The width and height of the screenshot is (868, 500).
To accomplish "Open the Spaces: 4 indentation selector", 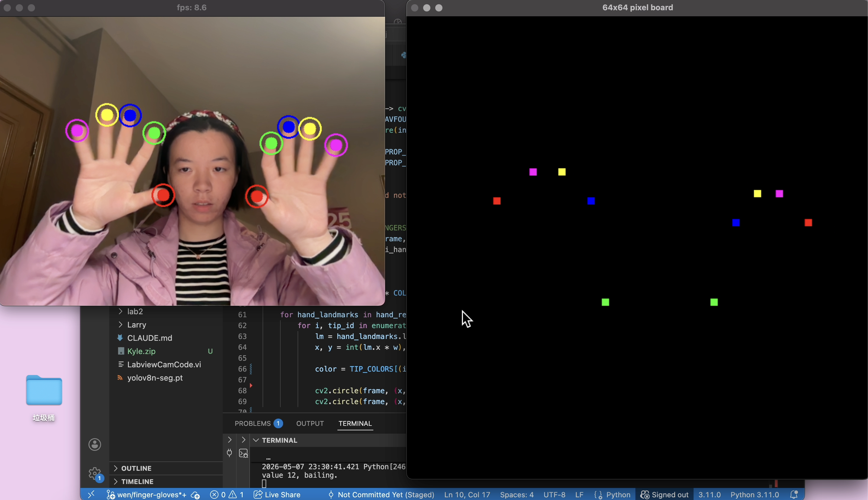I will (517, 495).
